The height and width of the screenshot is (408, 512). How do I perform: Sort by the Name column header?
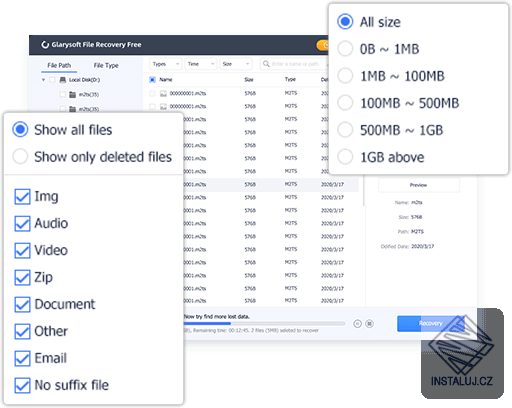click(x=166, y=80)
